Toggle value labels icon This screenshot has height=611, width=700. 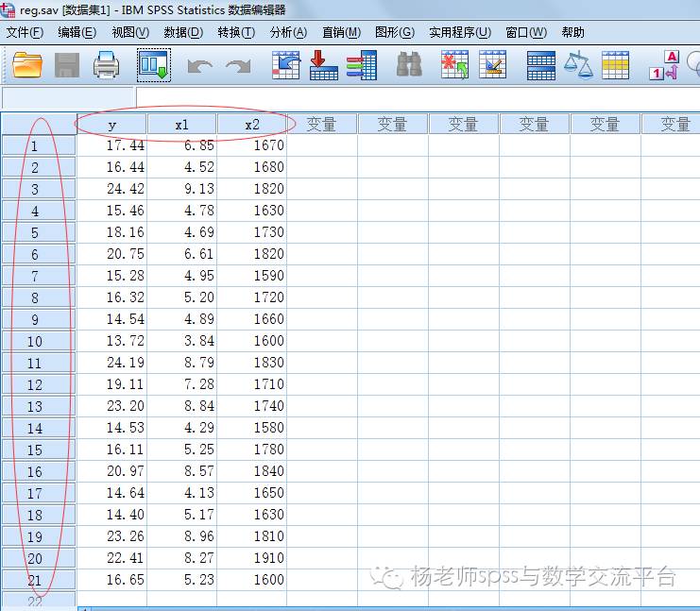664,65
